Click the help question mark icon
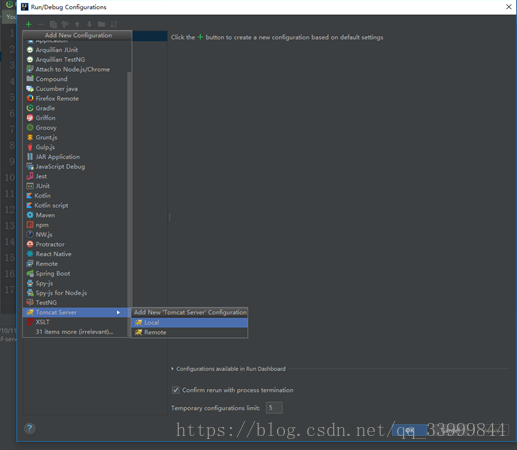This screenshot has width=517, height=450. click(x=29, y=428)
